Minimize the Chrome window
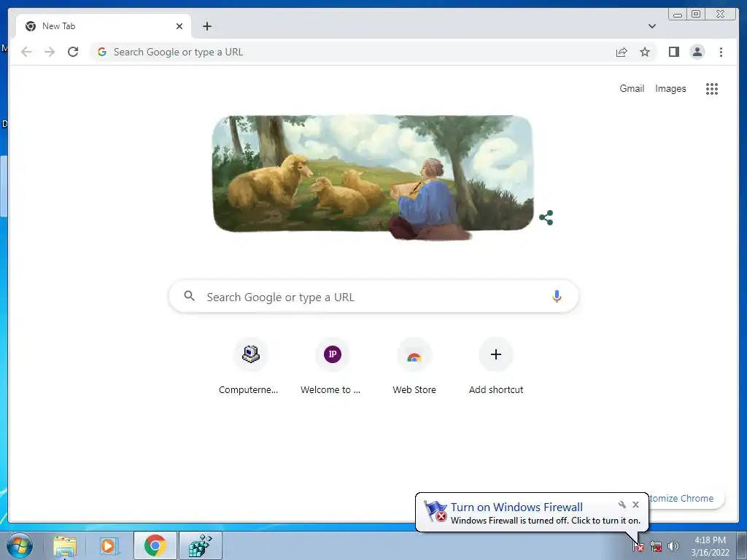Image resolution: width=747 pixels, height=560 pixels. 678,15
